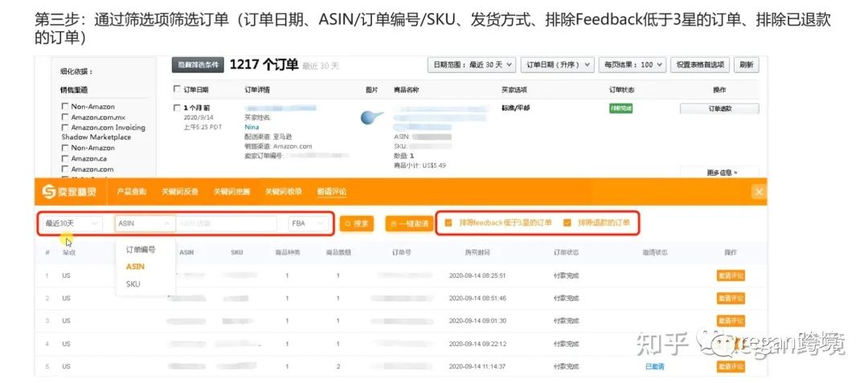Click the 刷新 refresh button
The image size is (868, 383).
746,65
